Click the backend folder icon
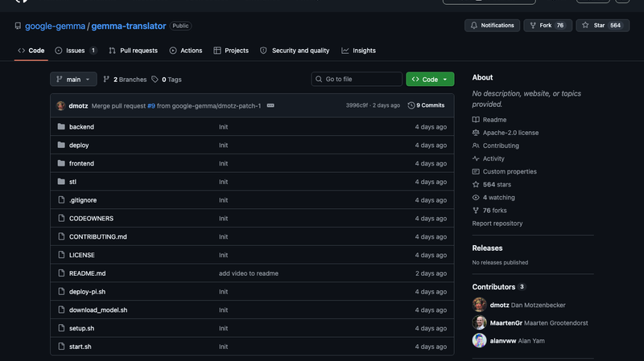 [61, 127]
